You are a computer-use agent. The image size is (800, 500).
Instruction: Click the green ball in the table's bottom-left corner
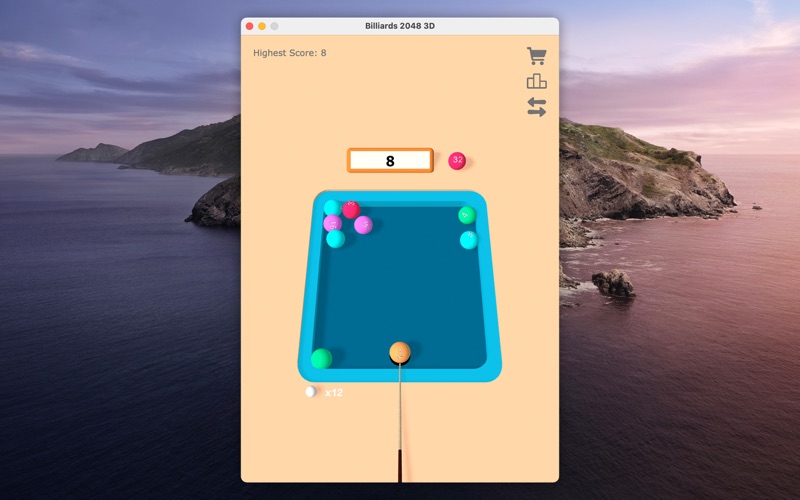[x=321, y=358]
